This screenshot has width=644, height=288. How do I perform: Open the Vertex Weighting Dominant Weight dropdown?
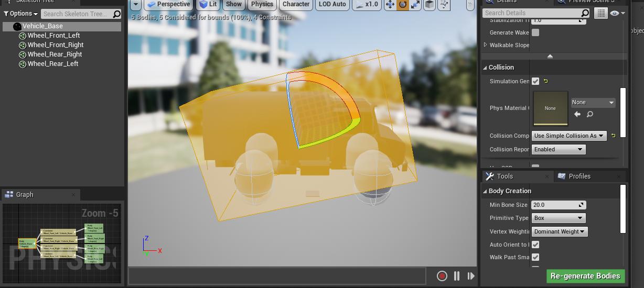pos(560,231)
